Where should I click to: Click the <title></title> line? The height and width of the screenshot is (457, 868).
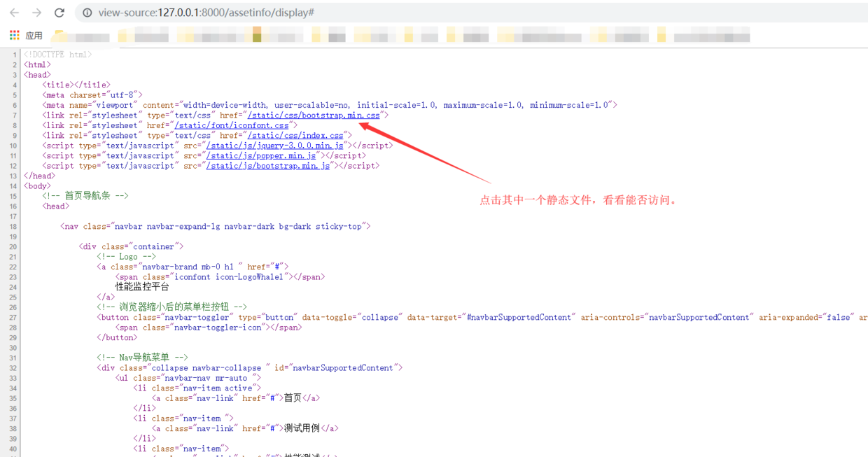(76, 85)
